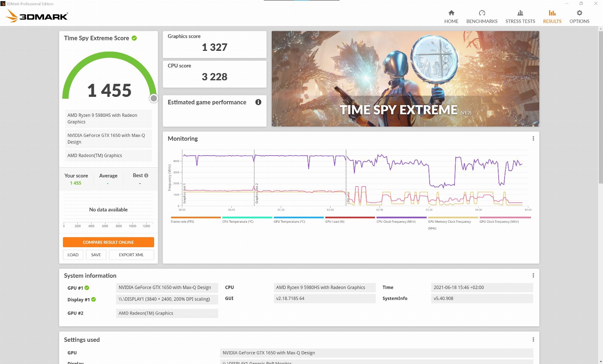Viewport: 603px width, 364px height.
Task: Click COMPARE RESULT ONLINE button
Action: [108, 242]
